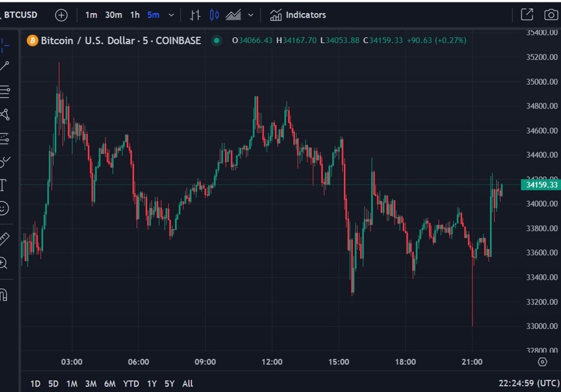The height and width of the screenshot is (392, 561).
Task: Expand the chart style dropdown
Action: click(251, 15)
